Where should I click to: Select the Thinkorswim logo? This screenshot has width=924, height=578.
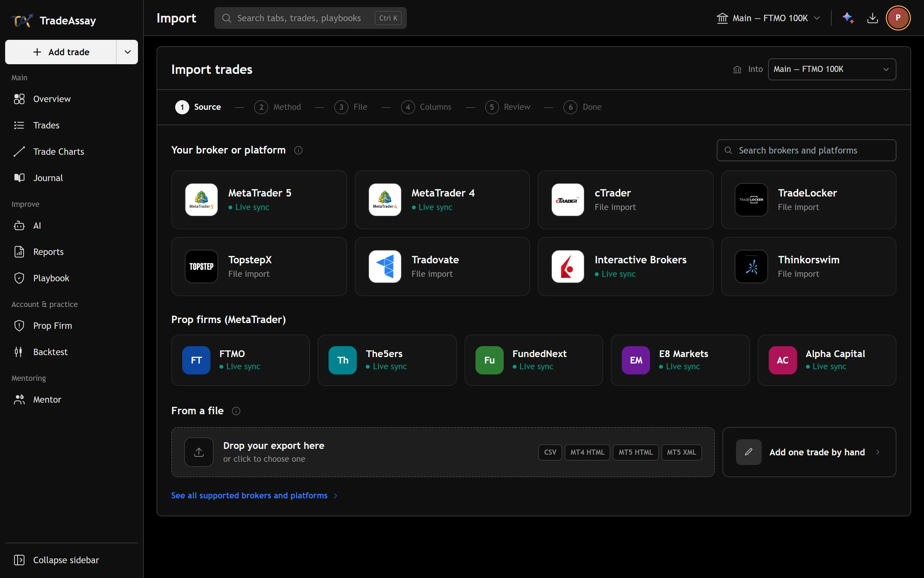[x=751, y=267]
